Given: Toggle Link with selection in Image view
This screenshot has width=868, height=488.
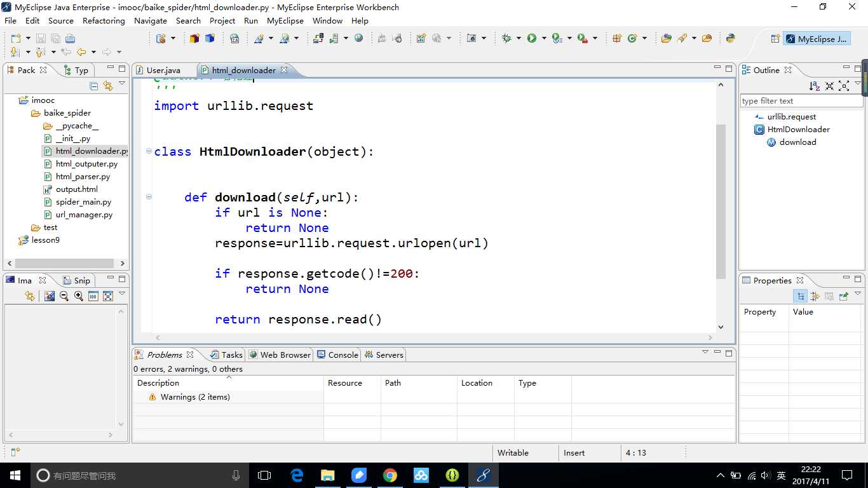Looking at the screenshot, I should [x=30, y=296].
